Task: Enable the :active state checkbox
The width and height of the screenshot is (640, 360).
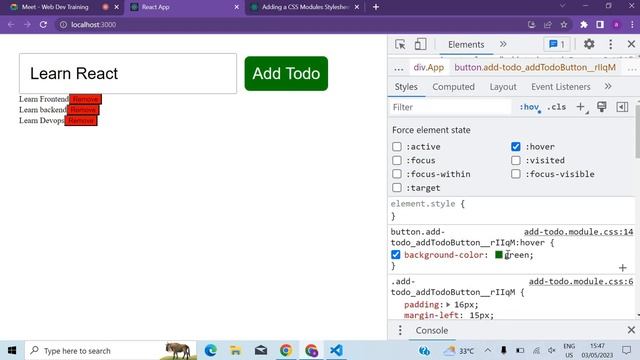Action: click(397, 147)
